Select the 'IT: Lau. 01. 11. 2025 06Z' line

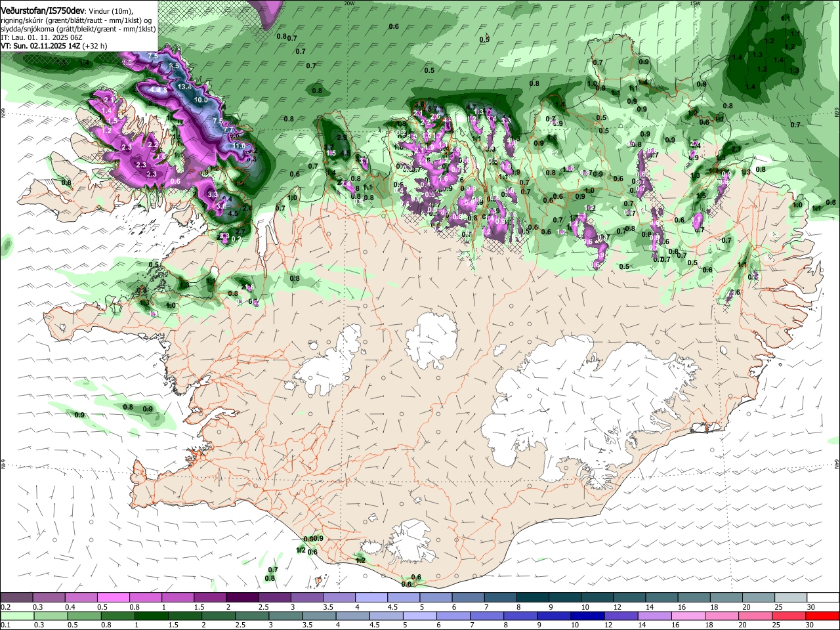pyautogui.click(x=41, y=37)
